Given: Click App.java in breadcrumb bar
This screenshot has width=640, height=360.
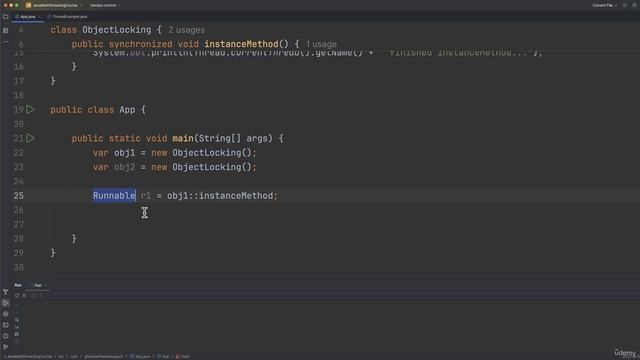Looking at the screenshot, I should pyautogui.click(x=140, y=357).
